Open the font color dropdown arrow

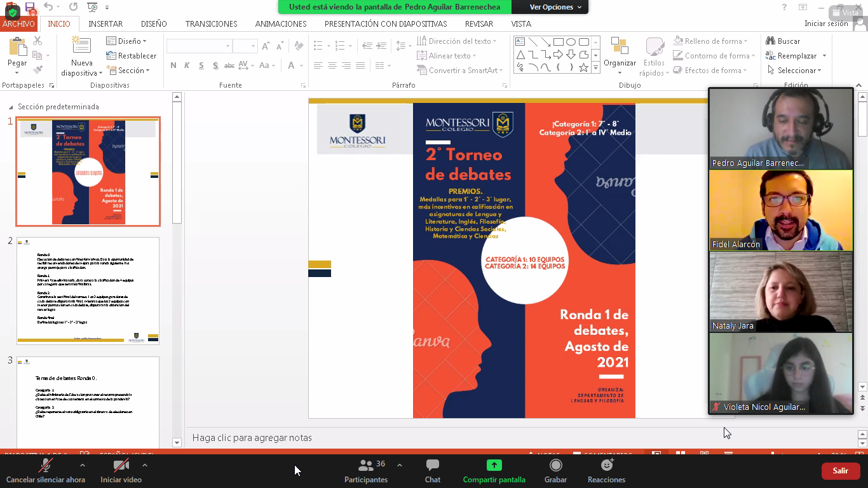click(x=301, y=65)
